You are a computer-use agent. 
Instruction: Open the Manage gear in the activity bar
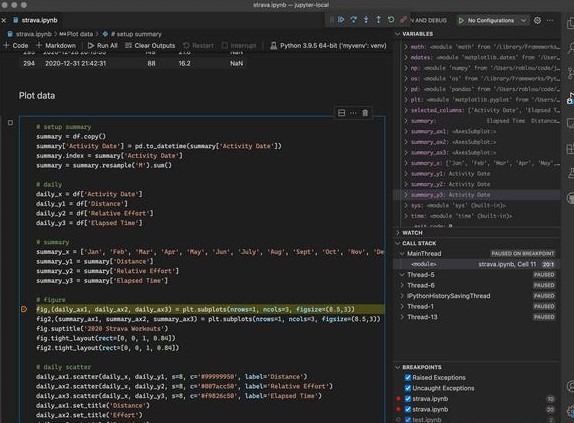(x=570, y=412)
